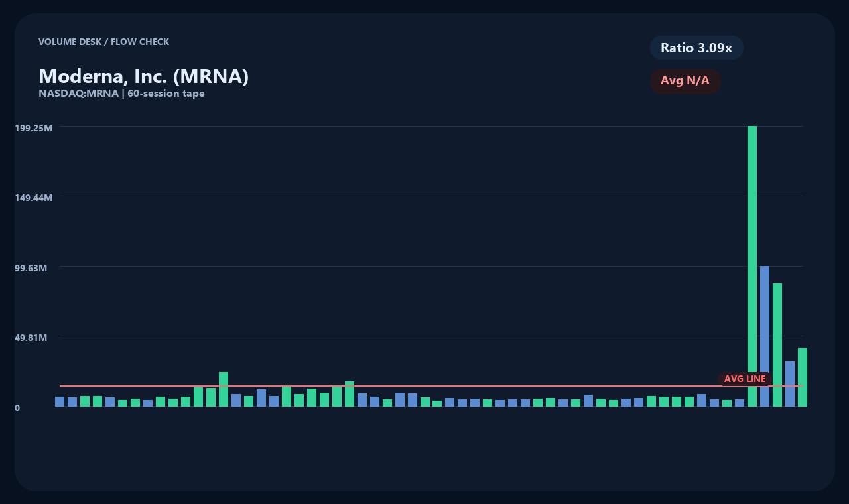The image size is (849, 504).
Task: Select the AVG LINE label
Action: pos(745,379)
